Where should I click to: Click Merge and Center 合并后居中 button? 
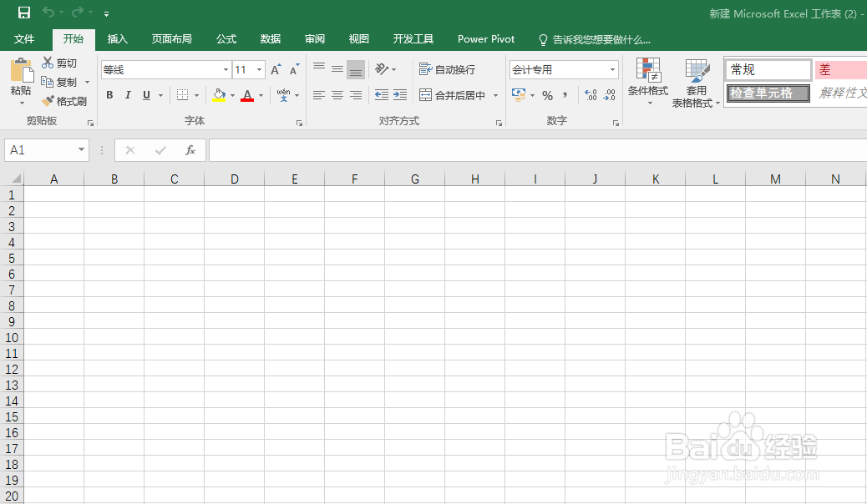pos(453,95)
